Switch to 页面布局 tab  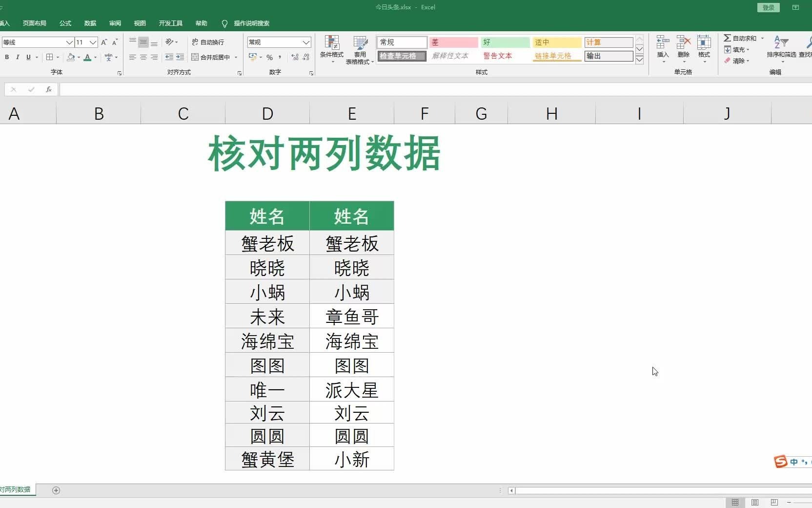[x=34, y=23]
